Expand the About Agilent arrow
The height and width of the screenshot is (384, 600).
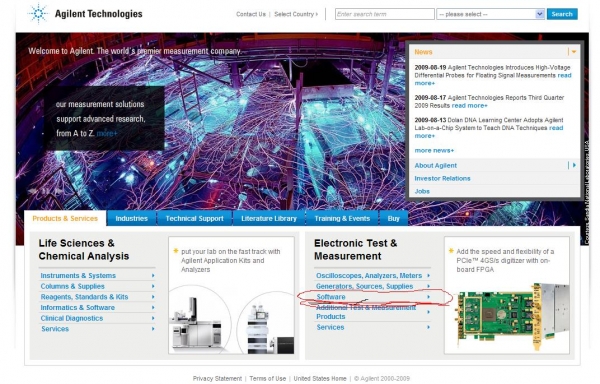(x=574, y=165)
